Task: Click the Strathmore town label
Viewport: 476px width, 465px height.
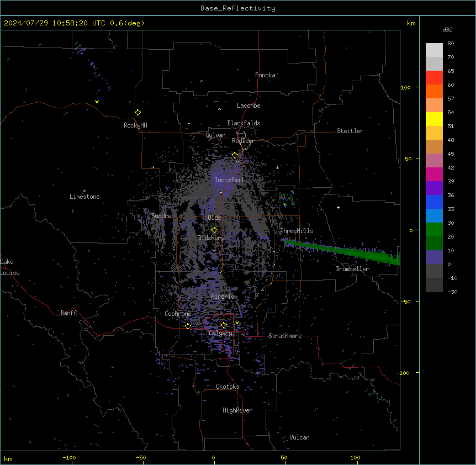Action: point(285,336)
